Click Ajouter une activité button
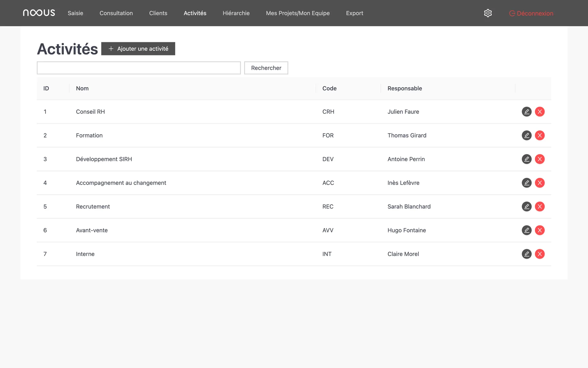Image resolution: width=588 pixels, height=368 pixels. (x=138, y=49)
